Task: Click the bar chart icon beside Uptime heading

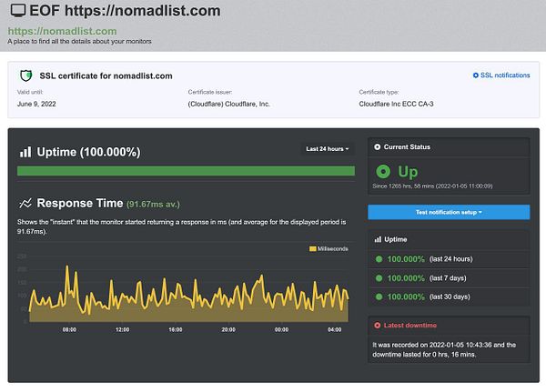Action: coord(25,151)
